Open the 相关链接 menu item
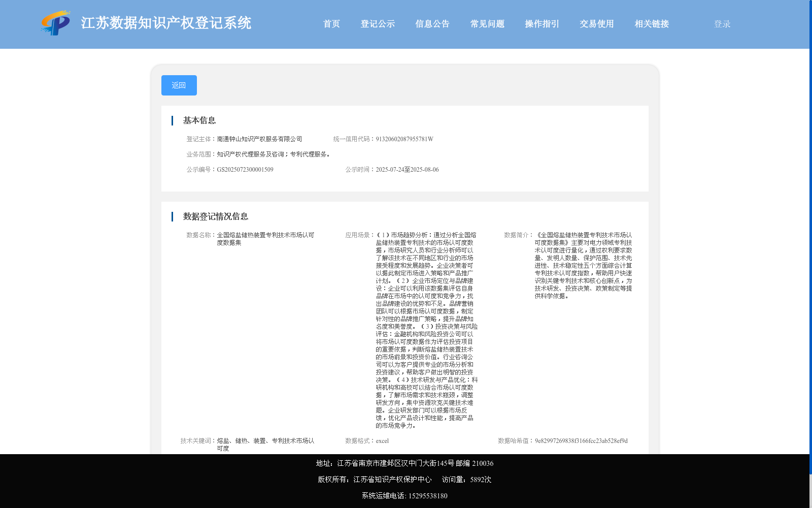This screenshot has width=812, height=508. pyautogui.click(x=652, y=24)
